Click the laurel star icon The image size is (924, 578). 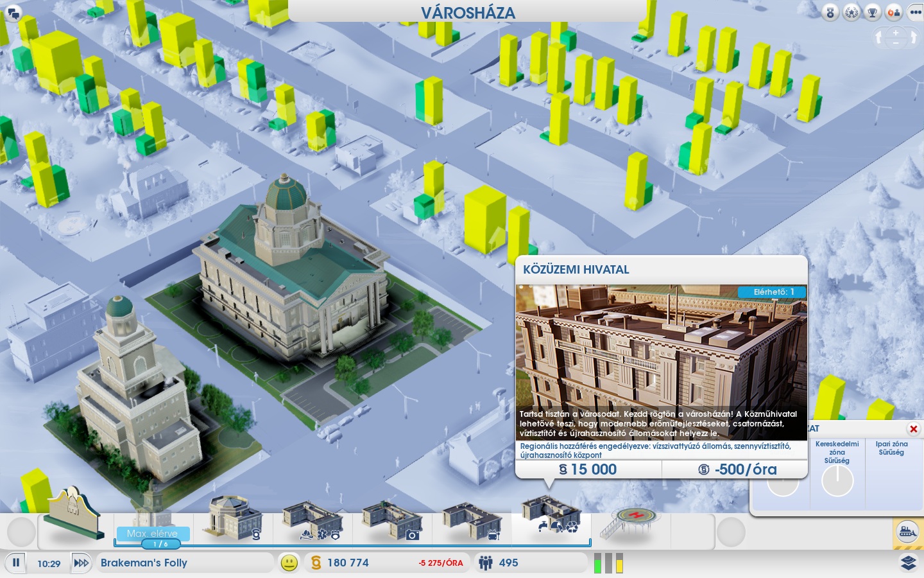coord(851,12)
